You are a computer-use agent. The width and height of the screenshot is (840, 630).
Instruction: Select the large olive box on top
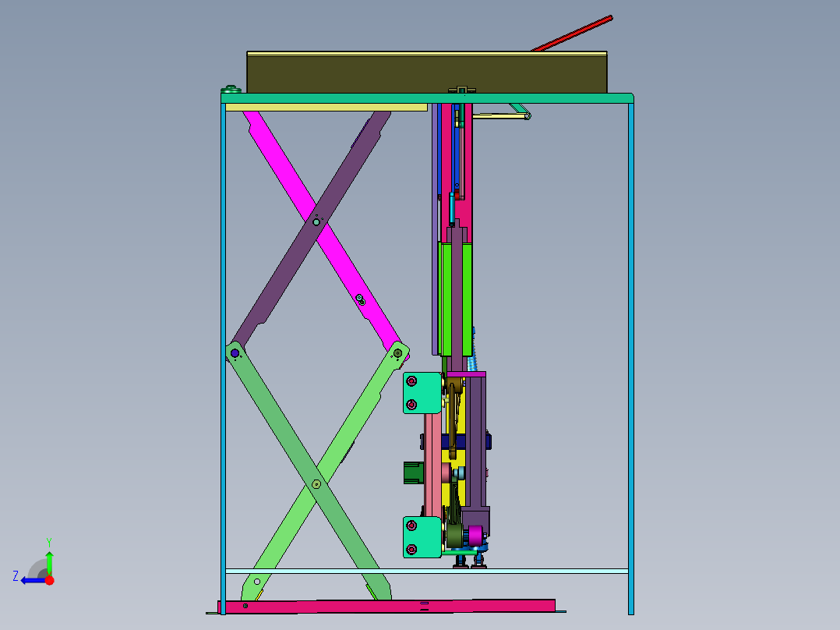(x=427, y=73)
